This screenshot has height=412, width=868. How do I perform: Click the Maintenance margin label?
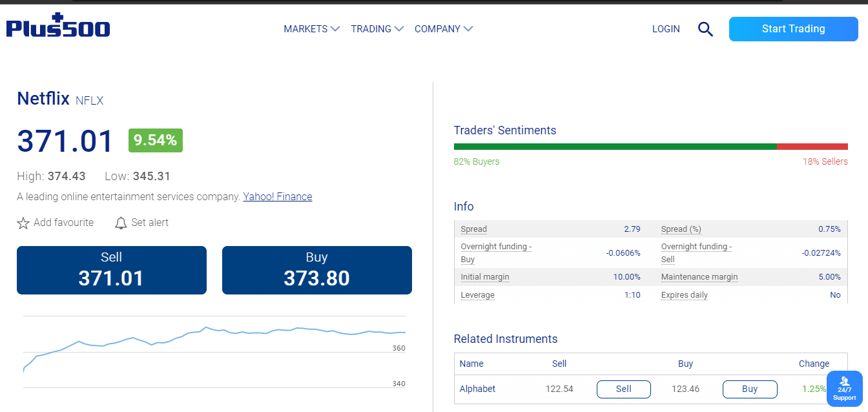699,277
